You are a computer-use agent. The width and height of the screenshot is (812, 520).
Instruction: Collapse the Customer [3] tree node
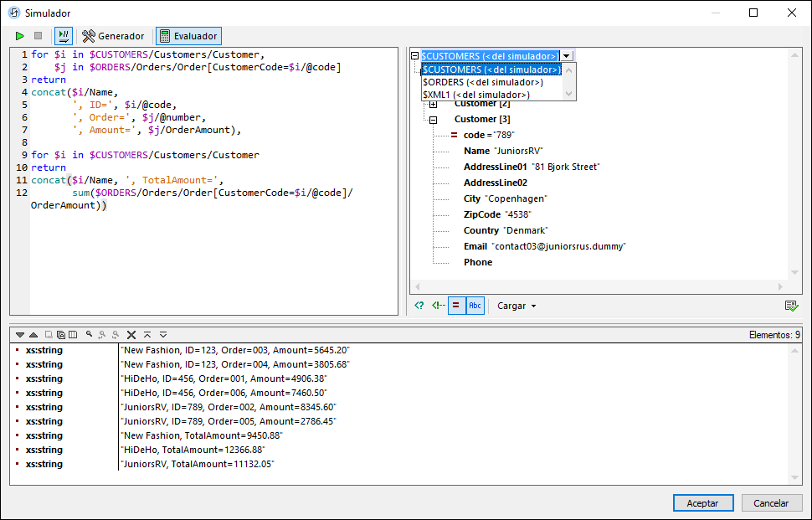tap(433, 120)
